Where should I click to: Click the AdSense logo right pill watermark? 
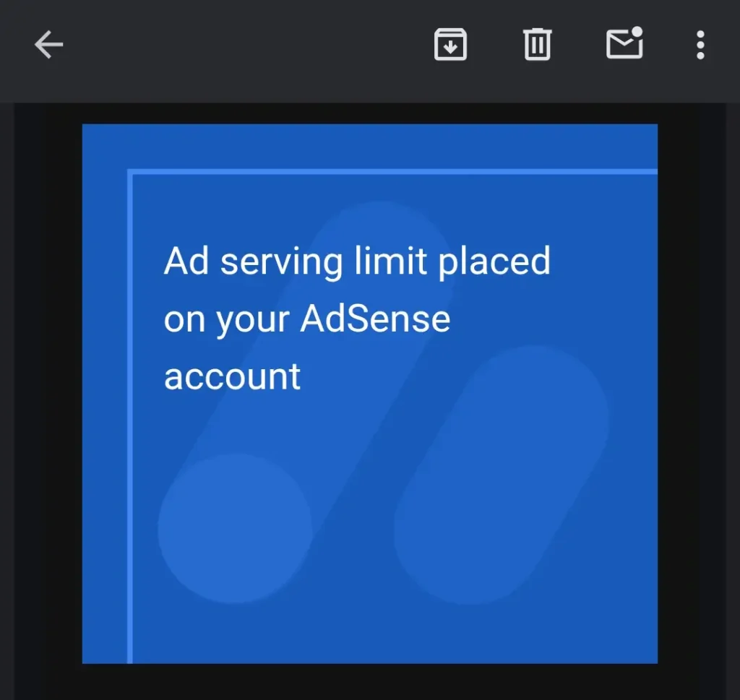point(502,475)
